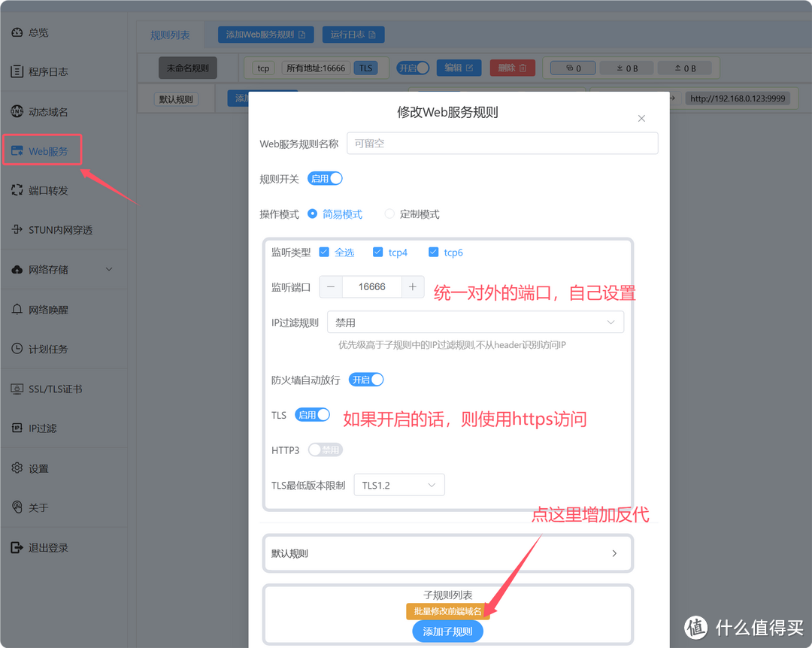Click the red 删除 button
812x648 pixels.
pyautogui.click(x=512, y=68)
